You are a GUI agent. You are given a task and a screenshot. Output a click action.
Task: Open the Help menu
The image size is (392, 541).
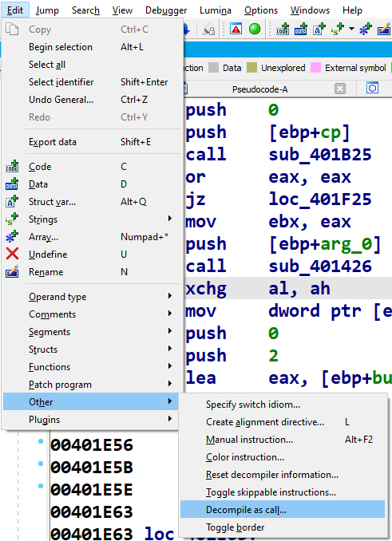(x=352, y=10)
